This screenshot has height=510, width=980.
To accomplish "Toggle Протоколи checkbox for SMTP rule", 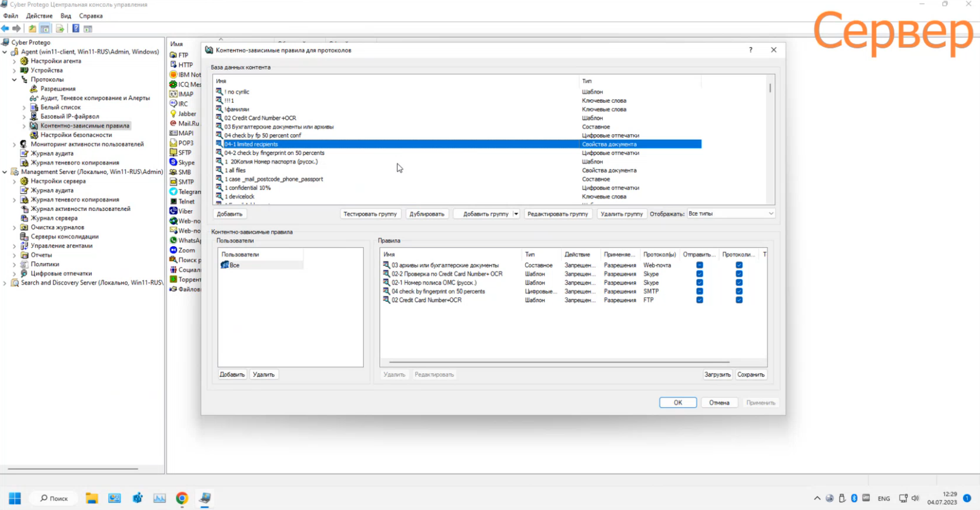I will 739,291.
